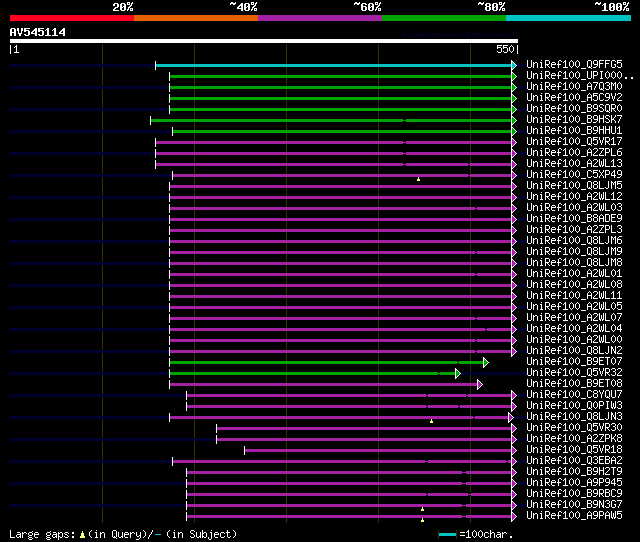Select the UniRef100_C5XP49 label

coord(574,175)
